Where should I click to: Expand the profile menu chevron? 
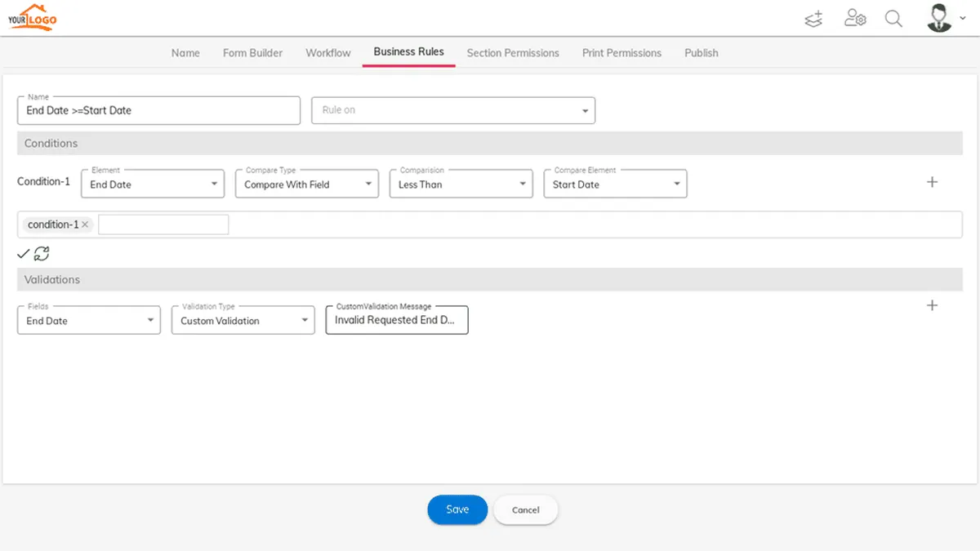tap(963, 18)
